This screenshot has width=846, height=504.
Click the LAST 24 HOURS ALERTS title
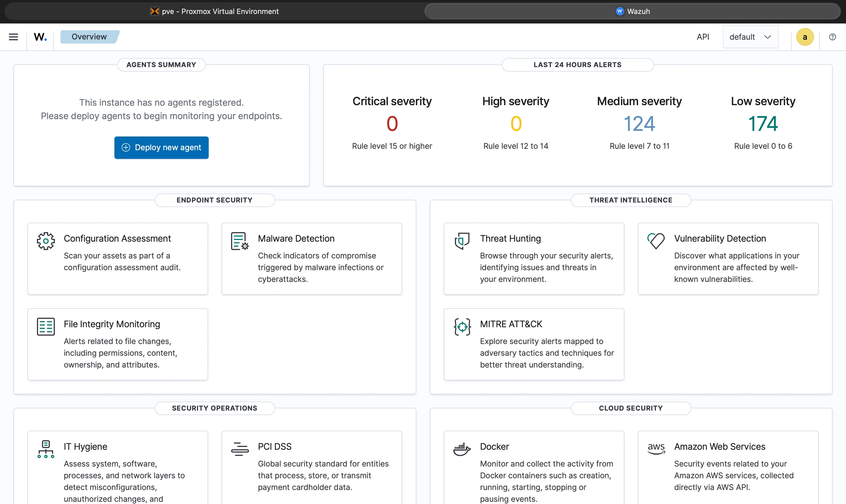click(577, 65)
